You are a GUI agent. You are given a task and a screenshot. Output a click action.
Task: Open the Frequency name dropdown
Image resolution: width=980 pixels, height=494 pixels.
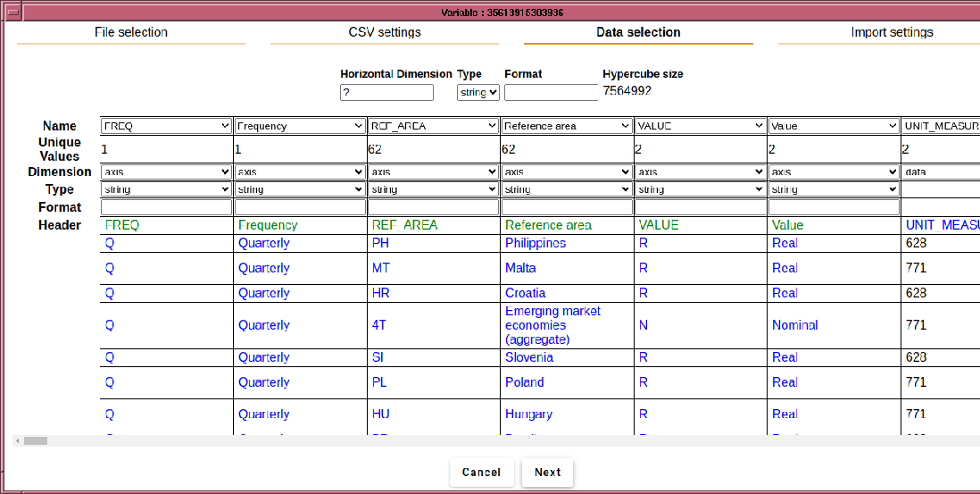tap(300, 126)
